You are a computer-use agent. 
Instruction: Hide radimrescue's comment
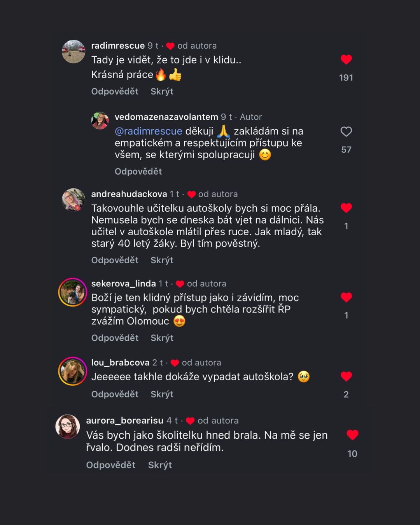162,91
